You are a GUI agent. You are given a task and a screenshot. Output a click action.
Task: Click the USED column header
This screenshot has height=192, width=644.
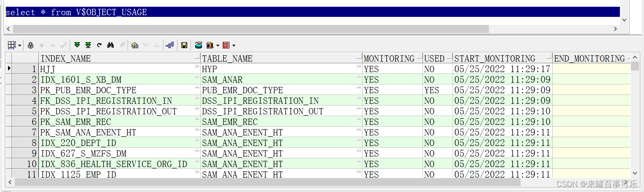pyautogui.click(x=438, y=58)
